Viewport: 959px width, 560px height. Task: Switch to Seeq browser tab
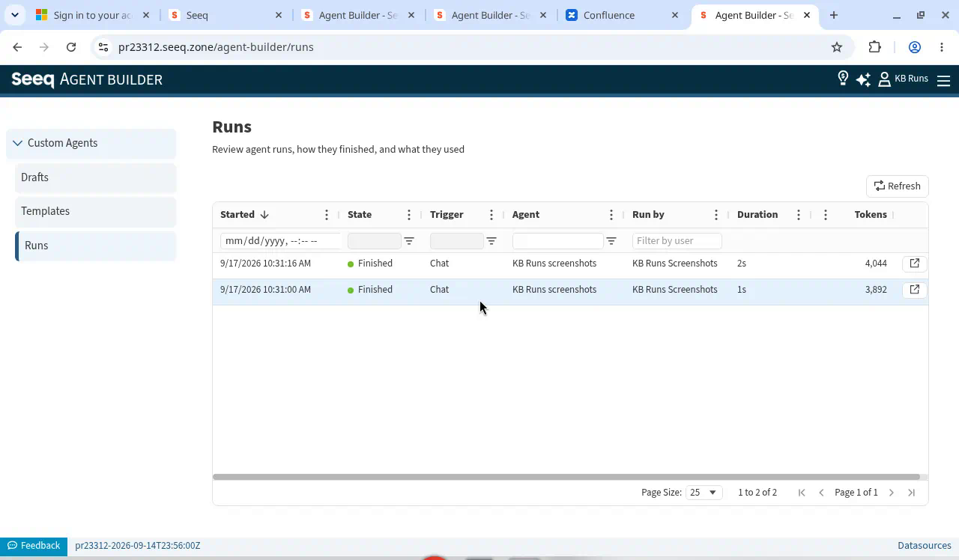tap(226, 15)
